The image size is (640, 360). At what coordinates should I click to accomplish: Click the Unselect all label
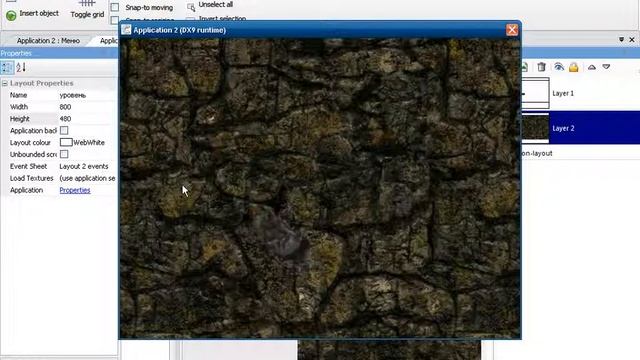[x=216, y=4]
